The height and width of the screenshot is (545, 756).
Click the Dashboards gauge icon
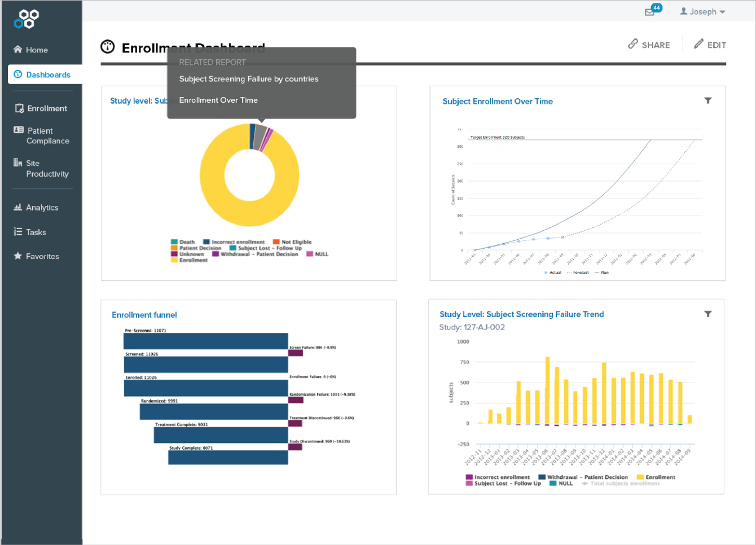18,74
